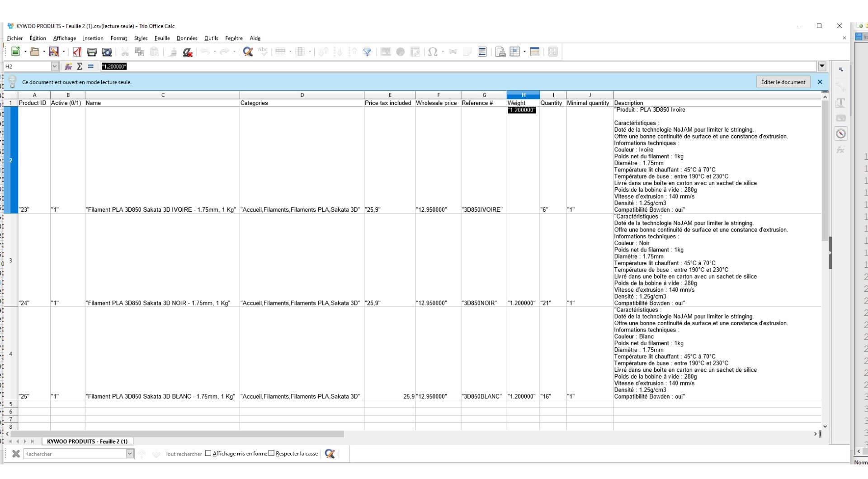Image resolution: width=868 pixels, height=479 pixels.
Task: Open the Données menu
Action: tap(187, 38)
